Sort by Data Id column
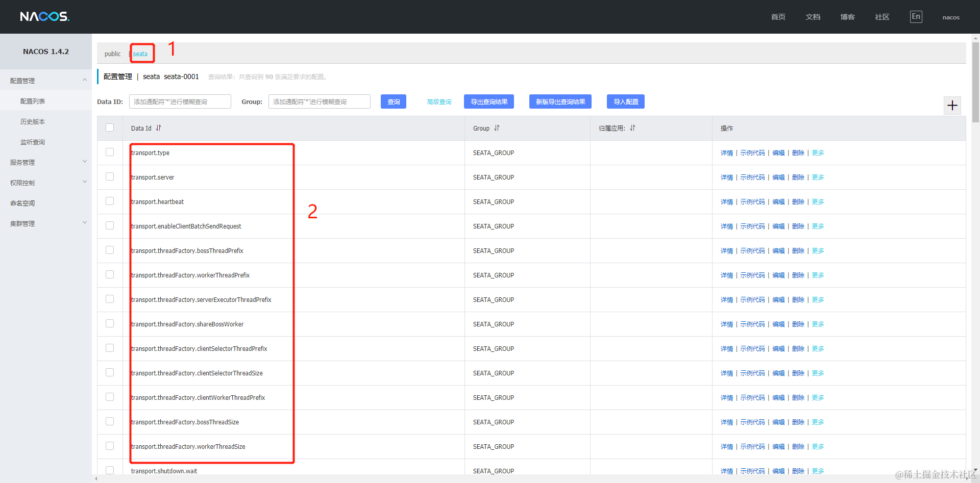This screenshot has height=483, width=980. pos(159,128)
